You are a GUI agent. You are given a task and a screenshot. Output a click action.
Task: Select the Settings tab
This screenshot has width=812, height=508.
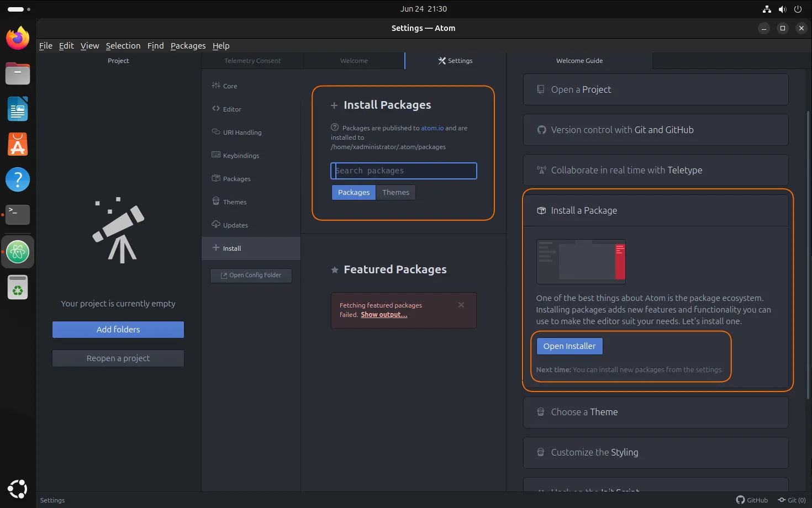456,61
